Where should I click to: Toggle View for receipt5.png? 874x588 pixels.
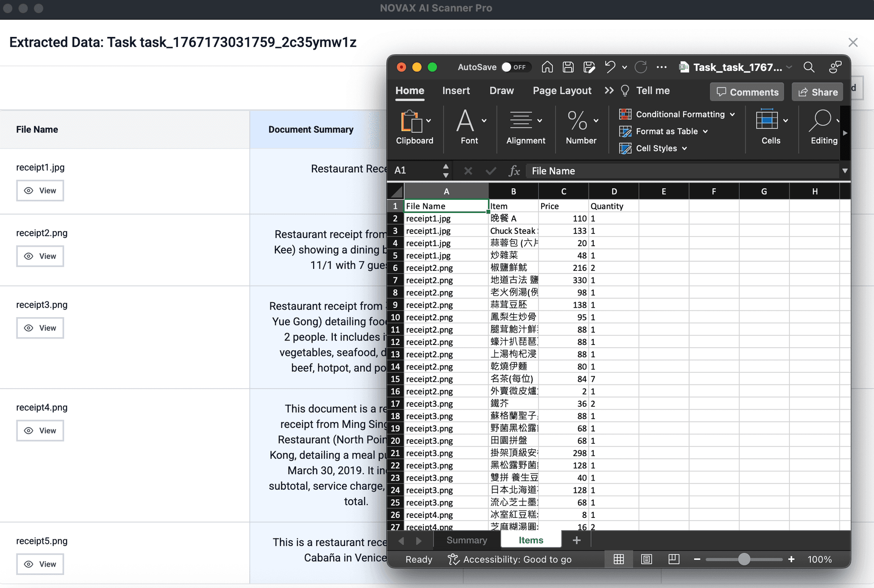40,564
